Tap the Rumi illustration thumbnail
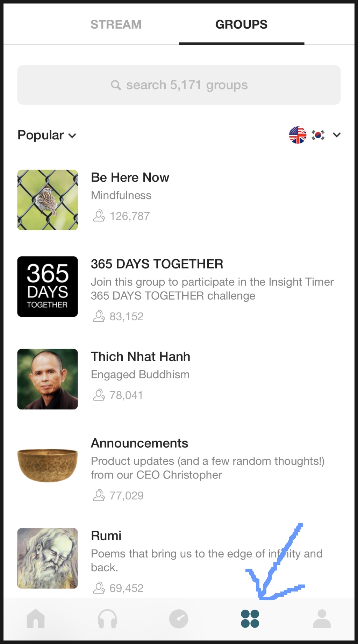This screenshot has width=358, height=644. pyautogui.click(x=48, y=558)
